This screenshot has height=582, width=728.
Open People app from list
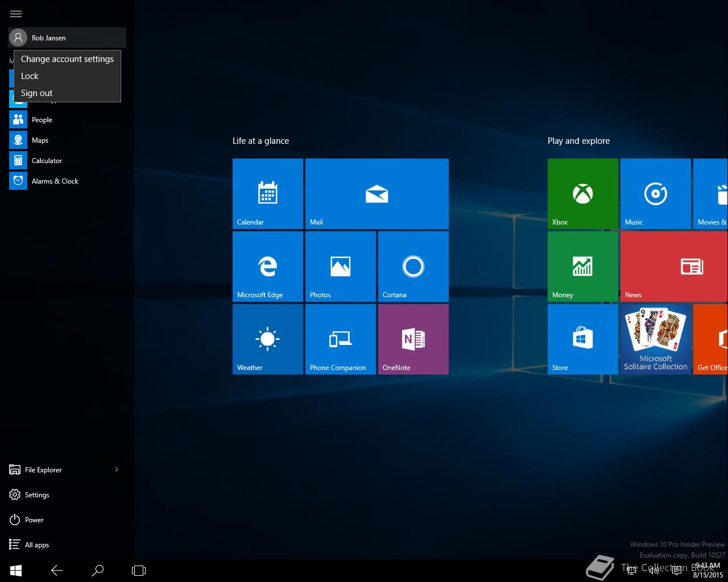pos(67,120)
